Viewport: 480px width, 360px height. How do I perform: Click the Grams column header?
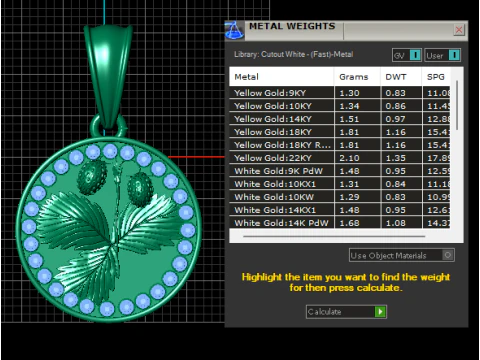[x=357, y=77]
